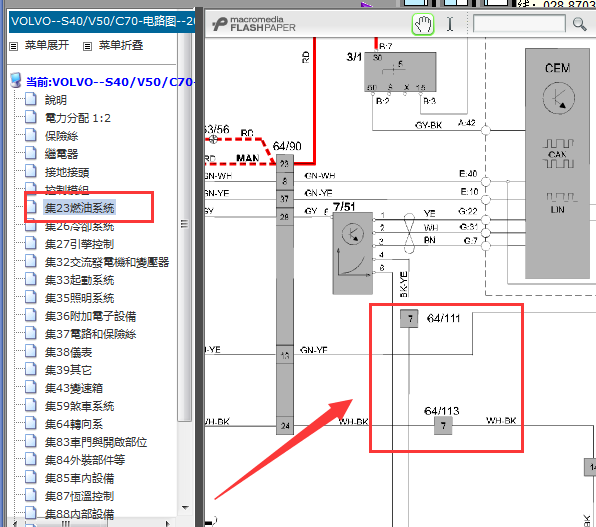Open 集64轉向系 diagram
Image resolution: width=596 pixels, height=527 pixels.
pyautogui.click(x=74, y=424)
